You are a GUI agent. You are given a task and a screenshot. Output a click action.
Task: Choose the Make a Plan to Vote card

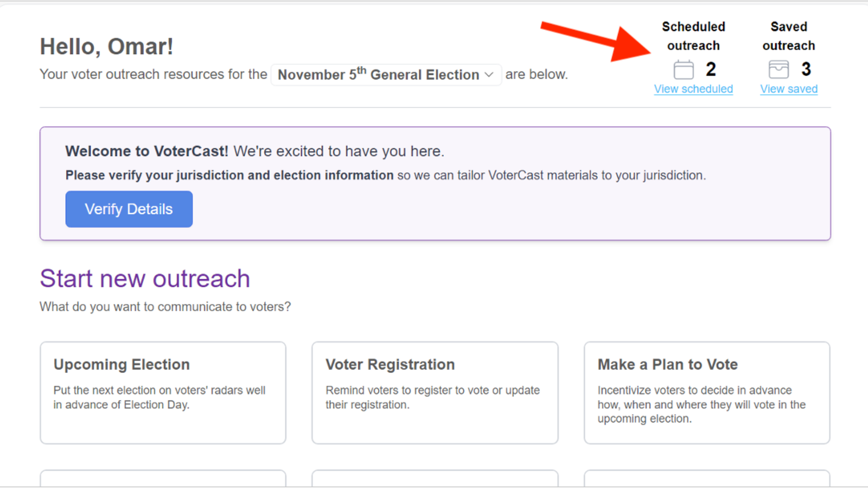706,392
